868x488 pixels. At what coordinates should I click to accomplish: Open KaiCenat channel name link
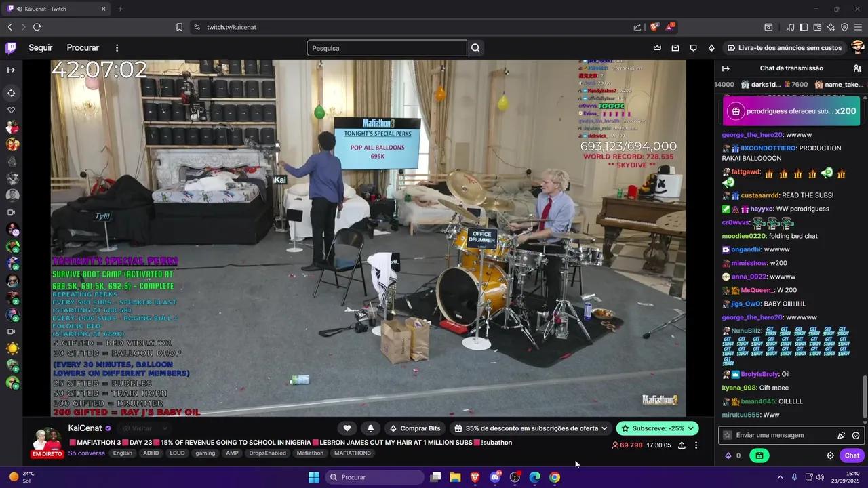pos(85,428)
